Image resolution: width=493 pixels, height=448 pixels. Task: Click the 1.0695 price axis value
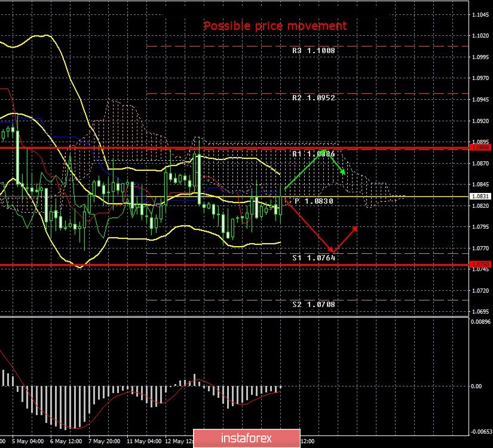point(480,312)
